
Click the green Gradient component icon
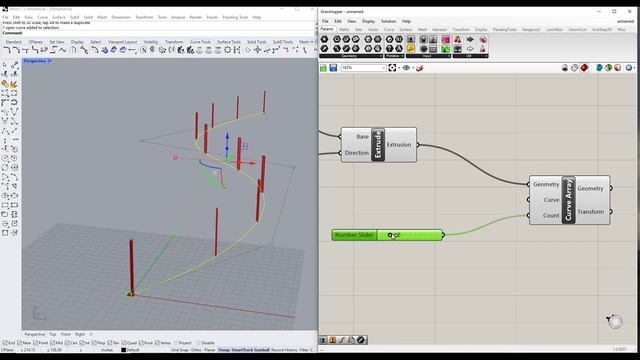coord(445,49)
